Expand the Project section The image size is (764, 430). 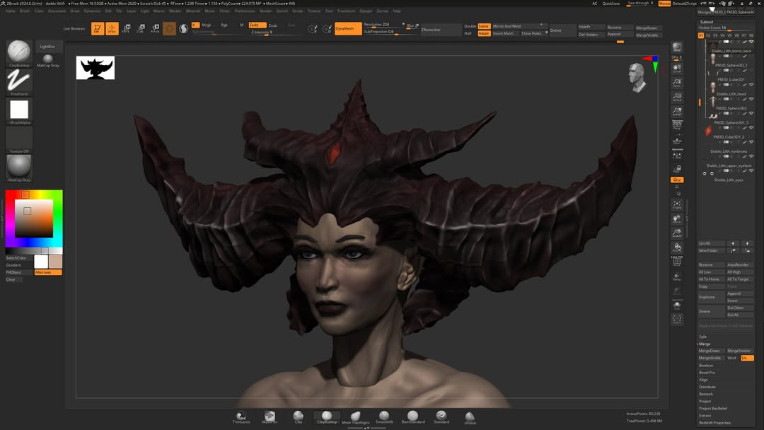[x=705, y=401]
